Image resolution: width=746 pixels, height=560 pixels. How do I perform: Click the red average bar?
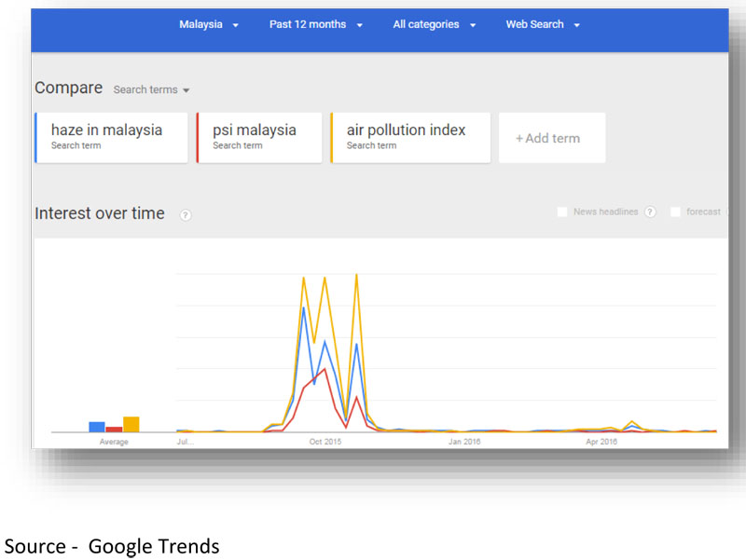tap(114, 429)
